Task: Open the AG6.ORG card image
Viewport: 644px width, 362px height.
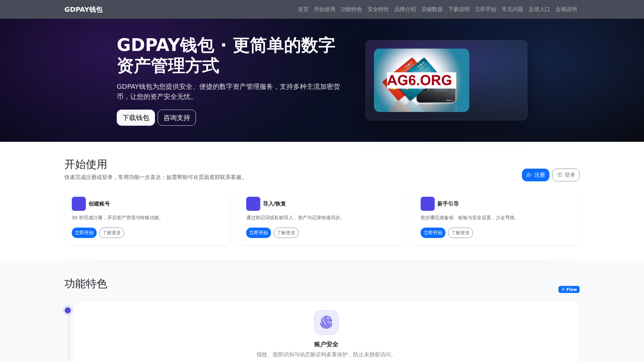Action: 422,80
